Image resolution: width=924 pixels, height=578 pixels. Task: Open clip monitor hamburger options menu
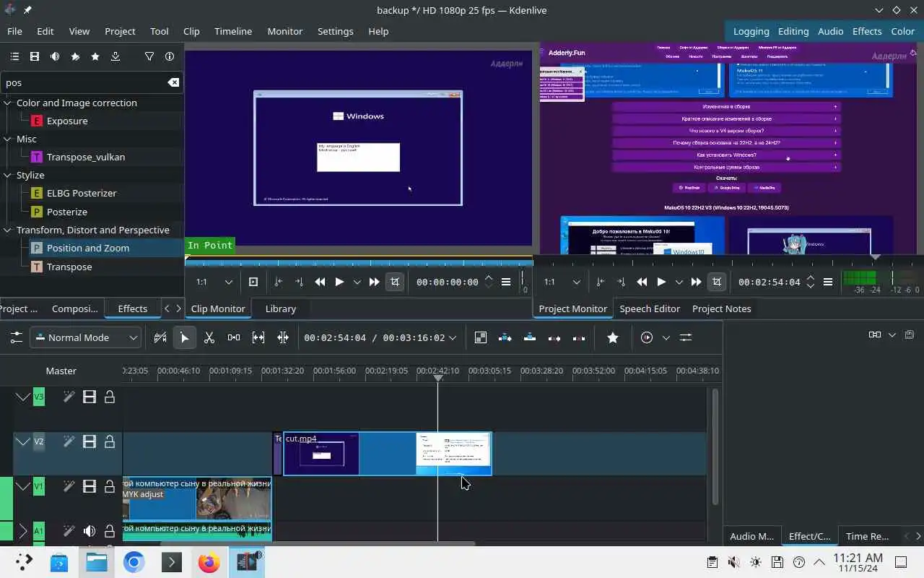coord(506,282)
